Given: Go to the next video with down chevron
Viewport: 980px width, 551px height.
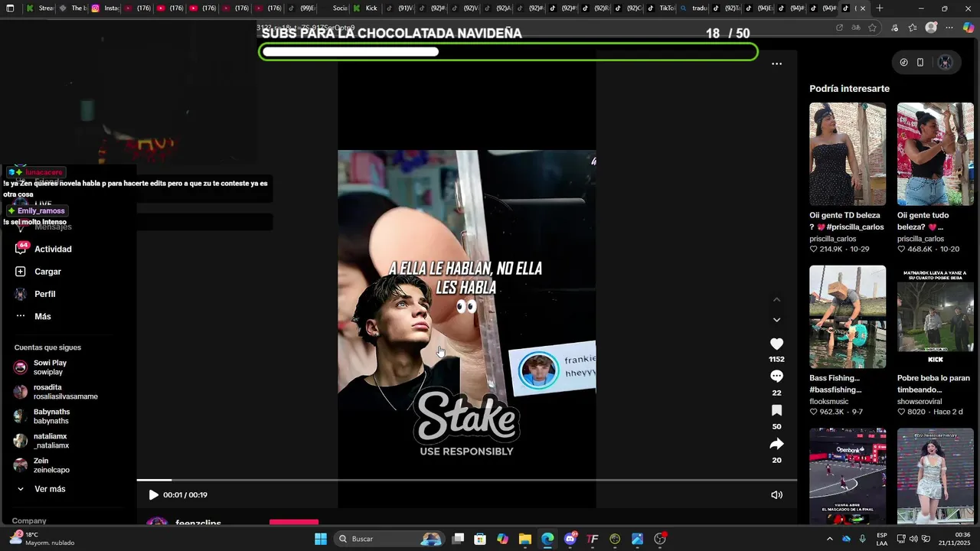Looking at the screenshot, I should (x=776, y=320).
